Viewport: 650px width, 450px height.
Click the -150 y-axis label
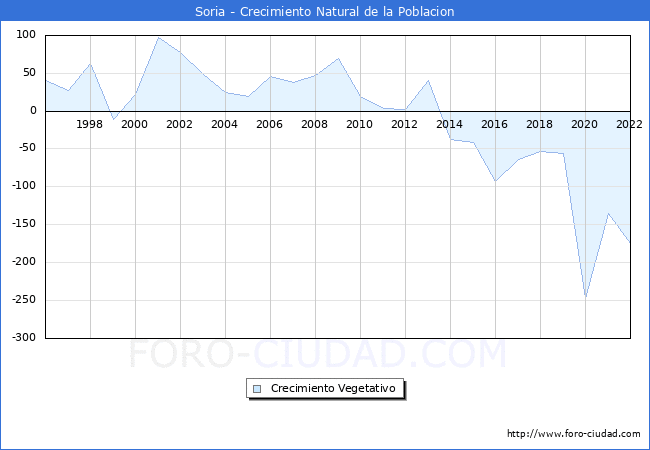point(24,223)
